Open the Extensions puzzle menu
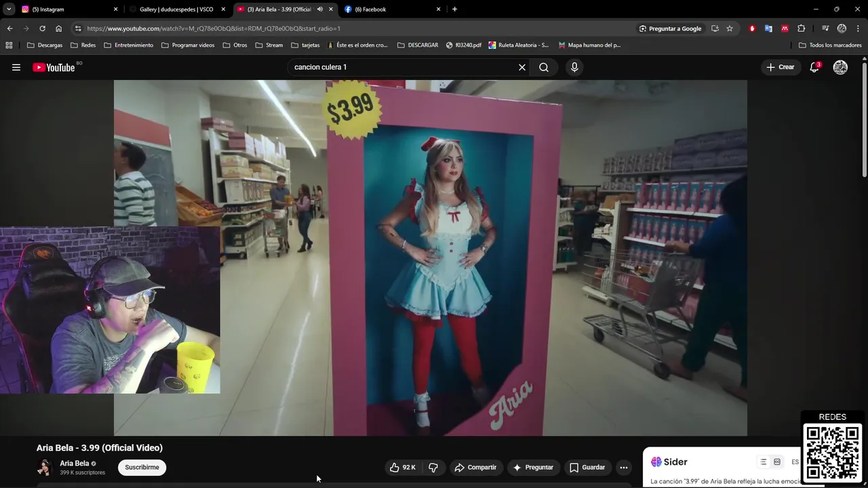The width and height of the screenshot is (868, 488). (x=802, y=28)
